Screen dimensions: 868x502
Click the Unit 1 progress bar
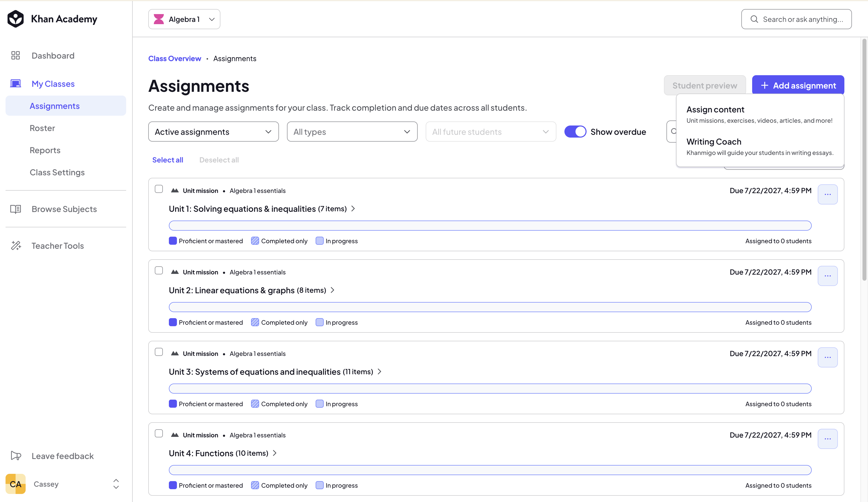click(490, 226)
